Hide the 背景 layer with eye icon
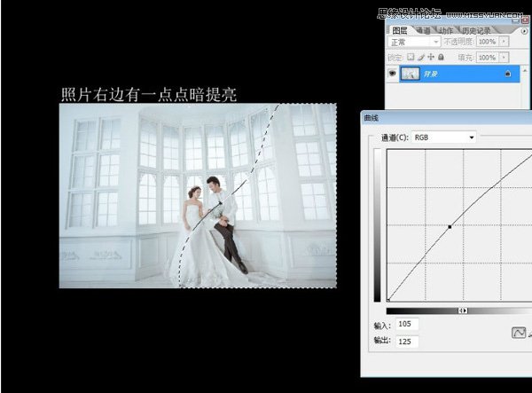Viewport: 532px width, 393px height. [x=392, y=74]
